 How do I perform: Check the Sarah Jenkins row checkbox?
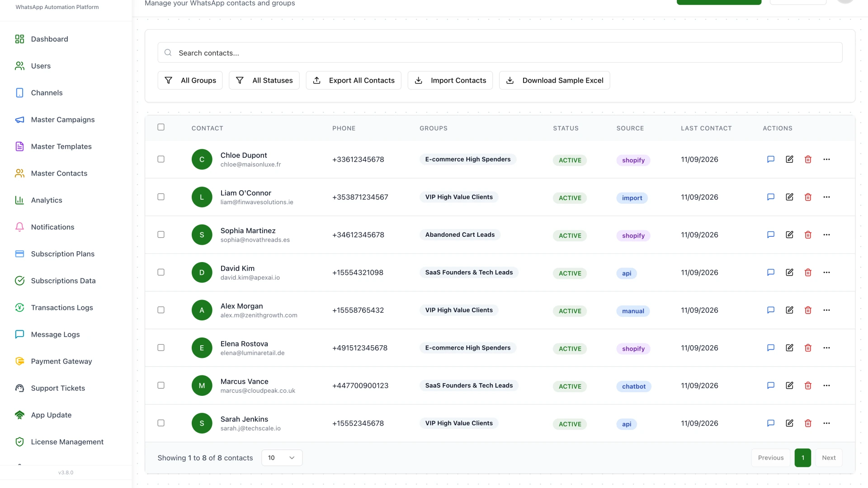(x=161, y=423)
